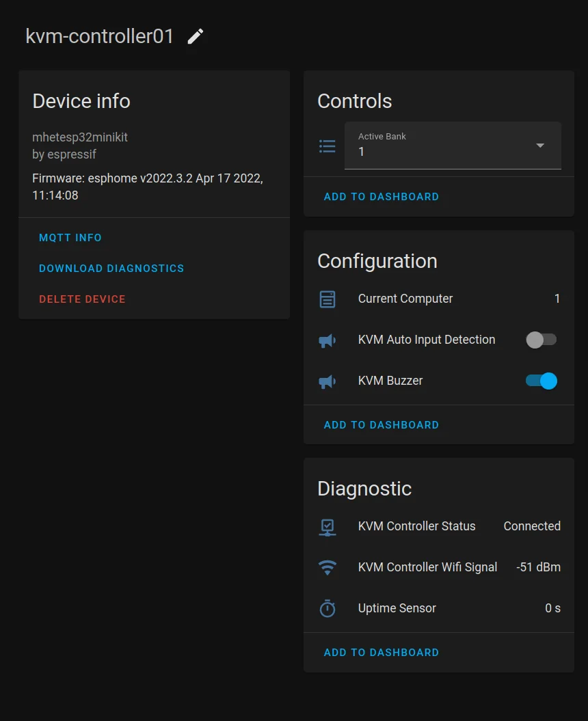Click DELETE DEVICE

click(x=82, y=299)
